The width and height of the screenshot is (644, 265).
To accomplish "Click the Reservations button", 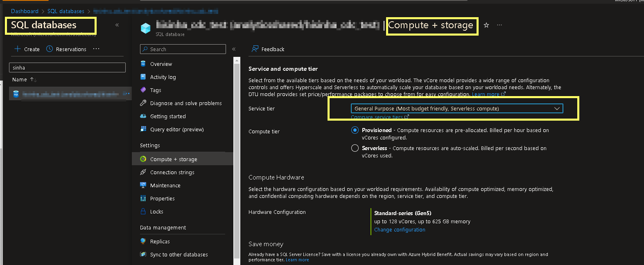I will pyautogui.click(x=66, y=49).
